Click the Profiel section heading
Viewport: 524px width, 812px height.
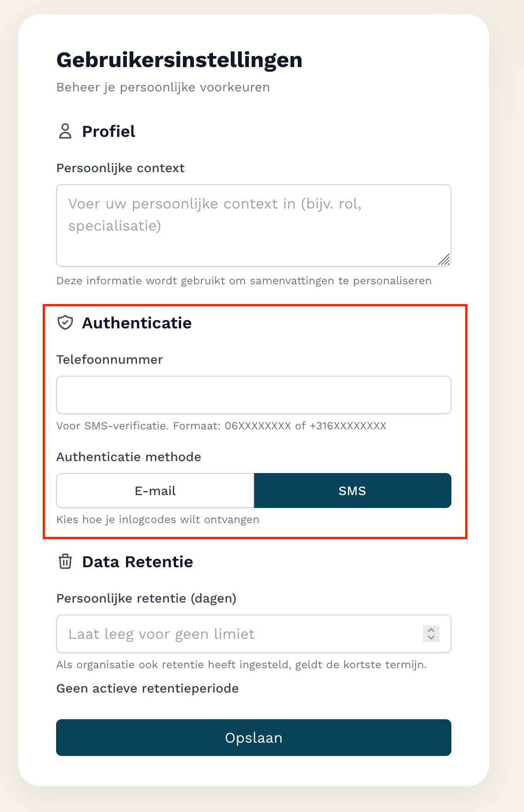108,131
